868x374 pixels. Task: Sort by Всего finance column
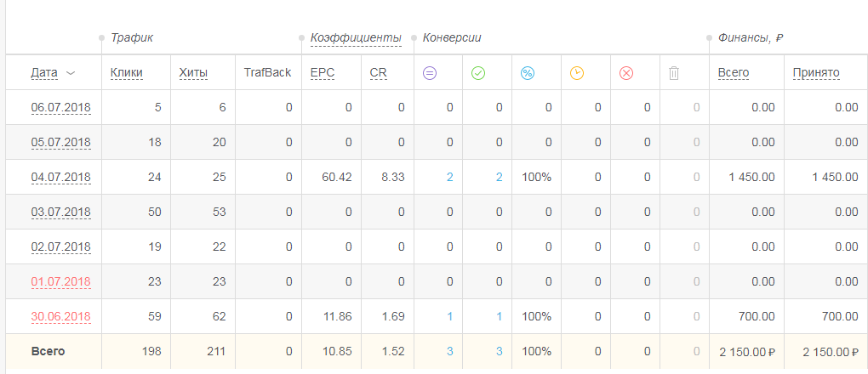coord(734,73)
